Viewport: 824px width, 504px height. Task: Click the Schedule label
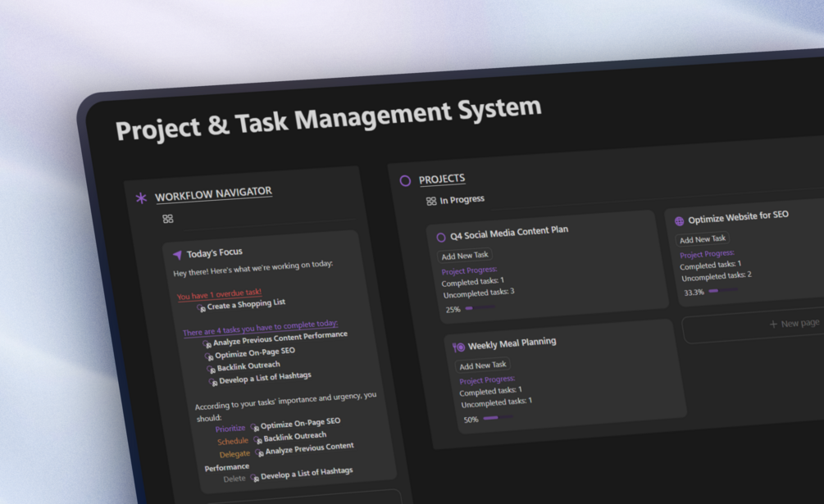tap(233, 442)
